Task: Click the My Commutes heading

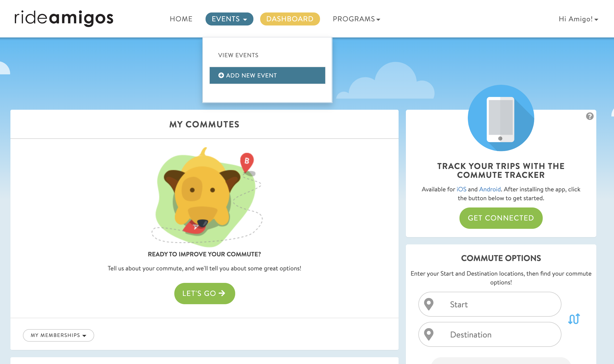Action: click(204, 124)
